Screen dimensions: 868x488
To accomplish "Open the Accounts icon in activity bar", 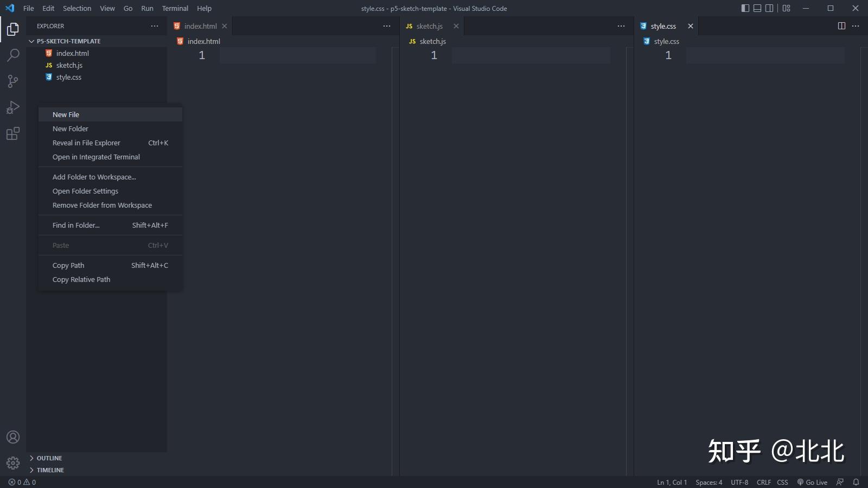I will click(12, 436).
